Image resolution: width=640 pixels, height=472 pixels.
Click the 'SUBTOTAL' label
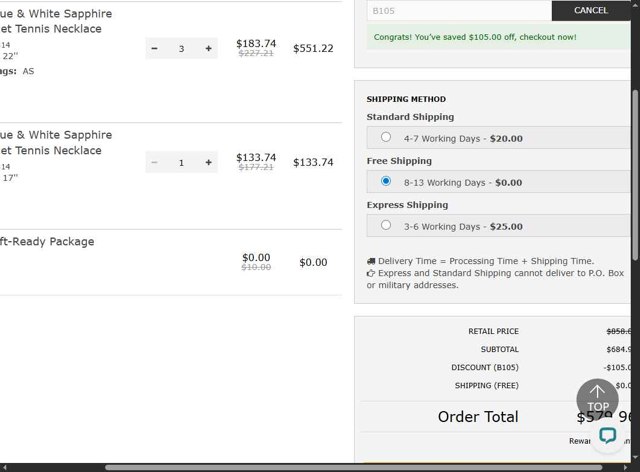(500, 349)
